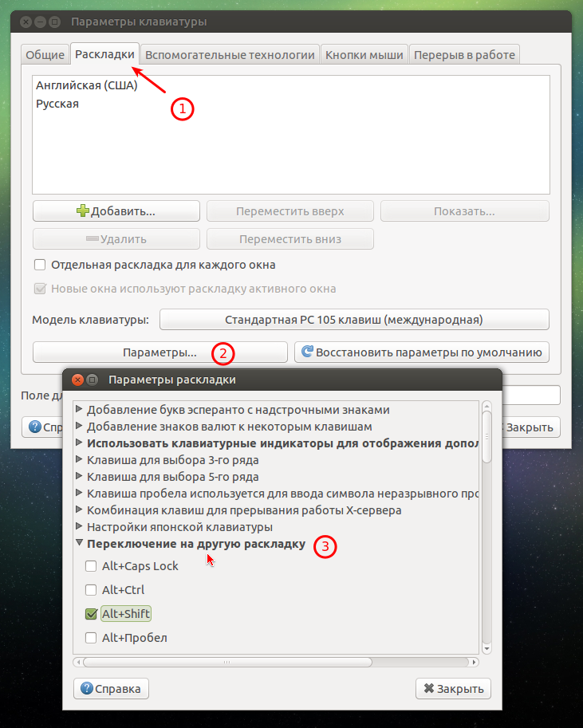Expand Клавиша для выбора 3-го ряда
Viewport: 583px width, 728px height.
click(79, 459)
